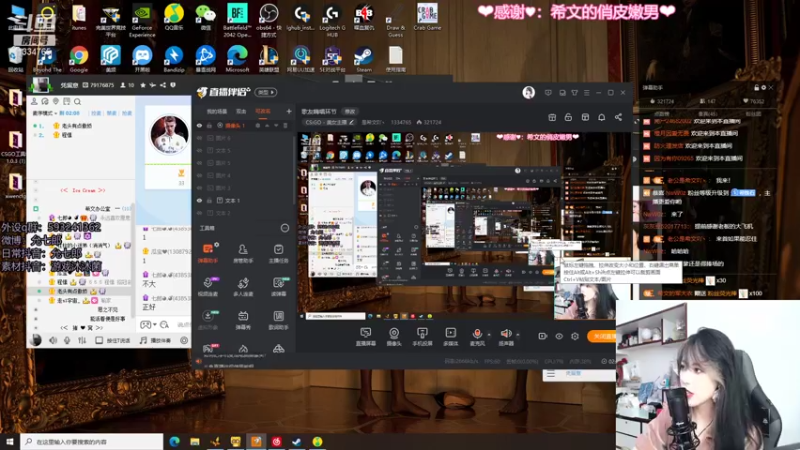Delete the 摄像头 1 layer with the trash icon

(285, 126)
